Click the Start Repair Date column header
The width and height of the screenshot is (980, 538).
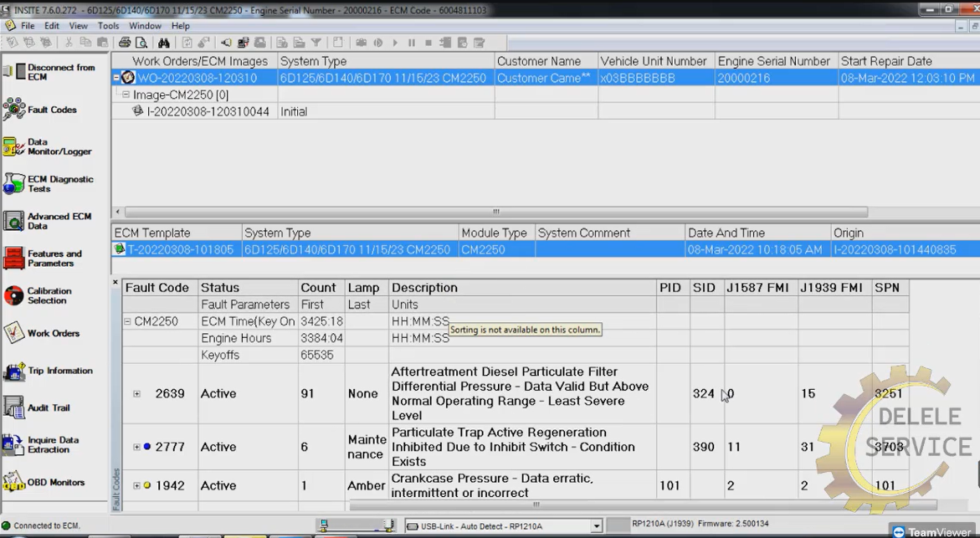pos(909,61)
